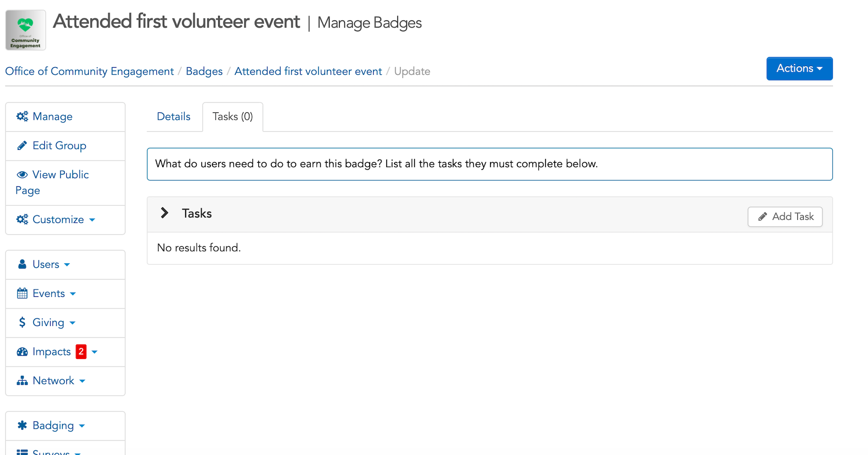Expand the Impacts dropdown caret
The height and width of the screenshot is (455, 868).
[x=94, y=352]
